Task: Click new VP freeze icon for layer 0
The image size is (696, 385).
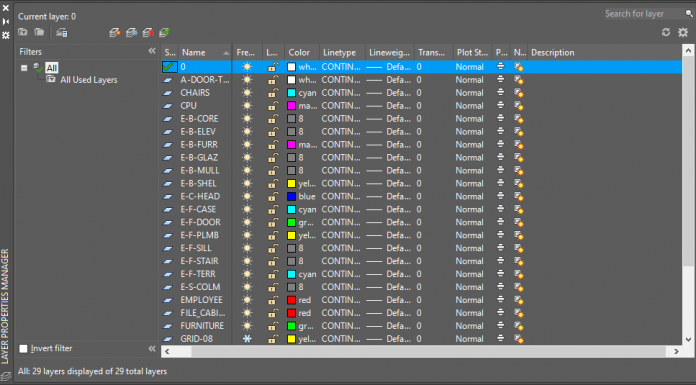Action: tap(518, 67)
